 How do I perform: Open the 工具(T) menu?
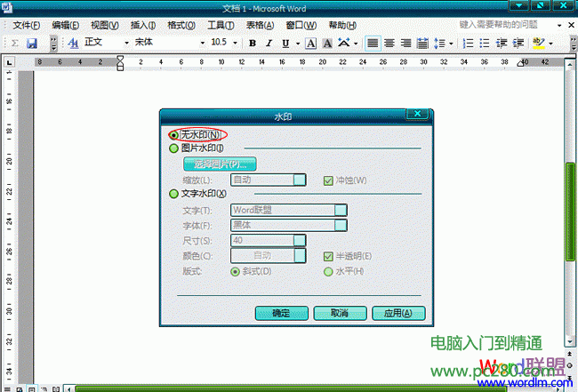221,25
